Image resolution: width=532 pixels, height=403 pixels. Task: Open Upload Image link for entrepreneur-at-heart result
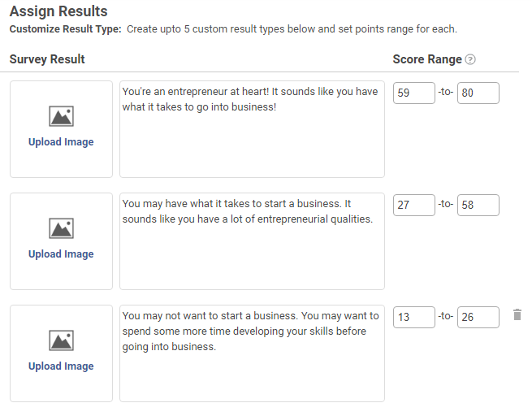(61, 142)
